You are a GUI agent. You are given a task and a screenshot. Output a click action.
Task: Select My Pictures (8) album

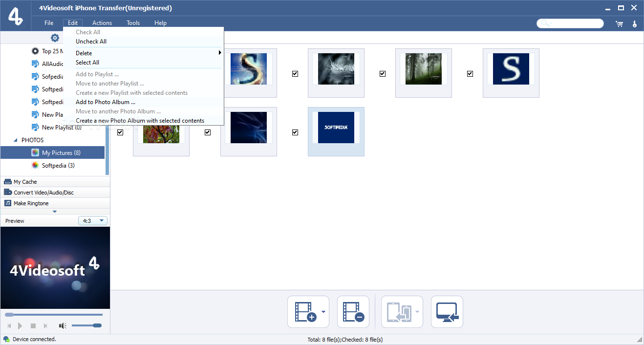click(52, 153)
